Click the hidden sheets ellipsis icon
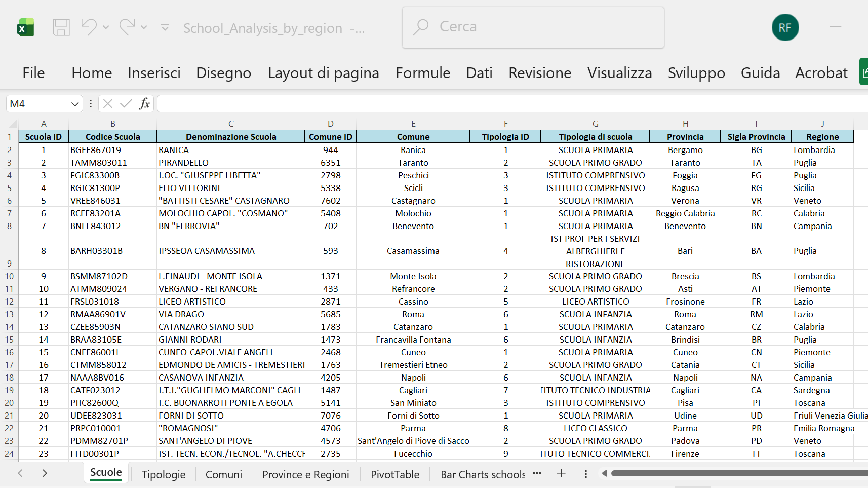 tap(537, 474)
